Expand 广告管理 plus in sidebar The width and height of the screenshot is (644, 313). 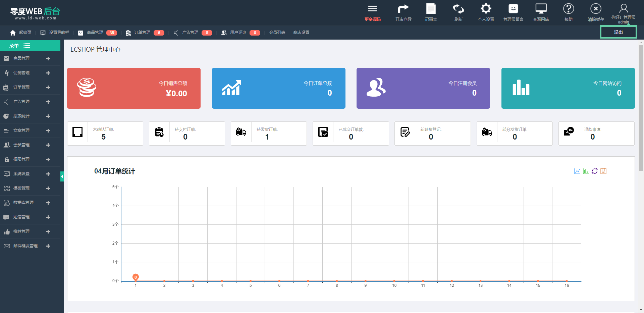(x=48, y=102)
